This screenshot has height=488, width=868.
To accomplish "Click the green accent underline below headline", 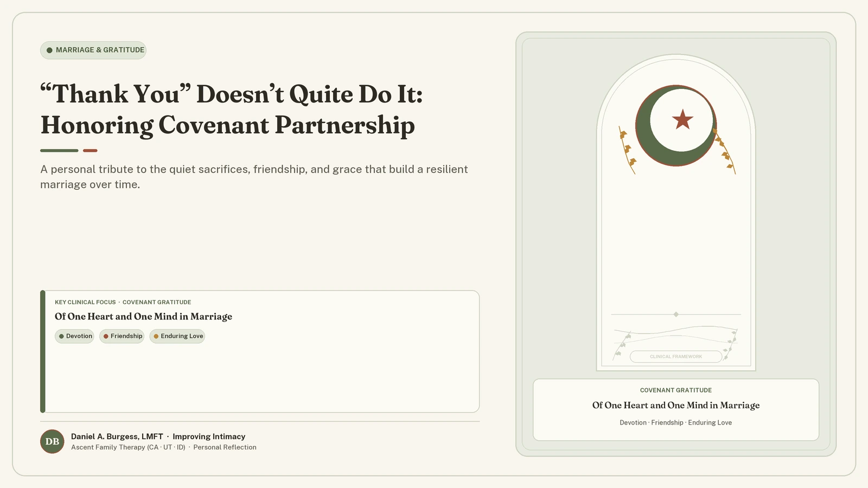I will click(x=59, y=151).
